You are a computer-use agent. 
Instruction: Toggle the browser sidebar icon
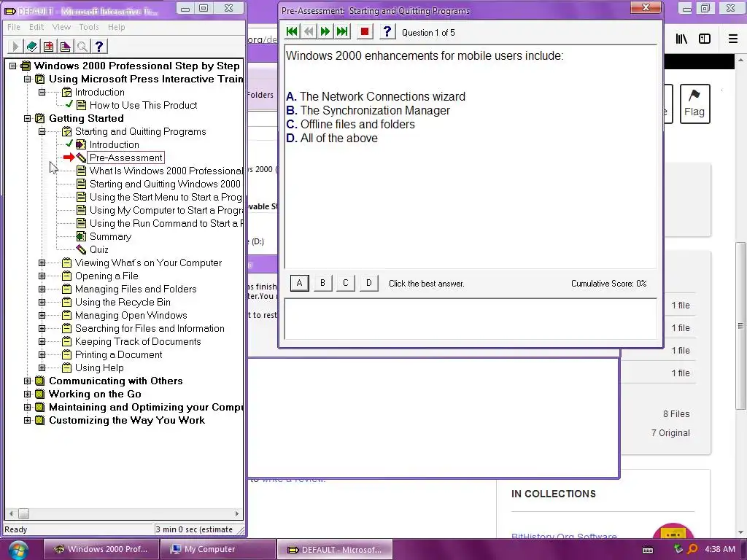[x=705, y=39]
